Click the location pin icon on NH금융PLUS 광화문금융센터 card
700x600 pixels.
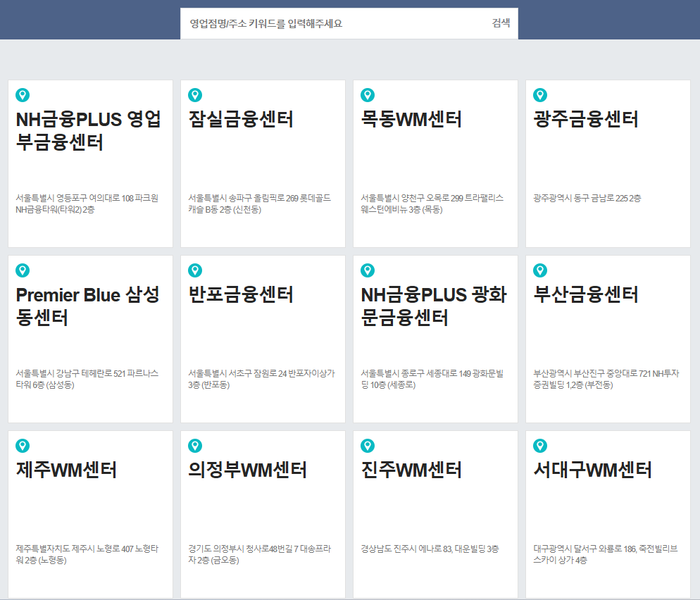(x=368, y=269)
